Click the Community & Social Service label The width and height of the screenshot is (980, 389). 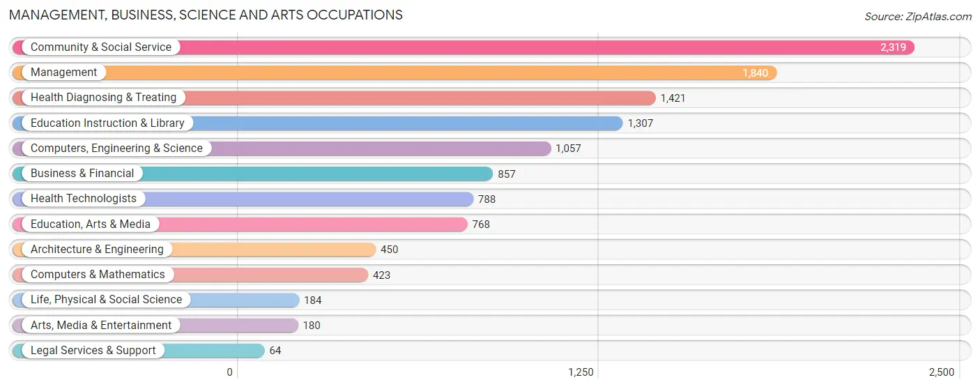[101, 47]
